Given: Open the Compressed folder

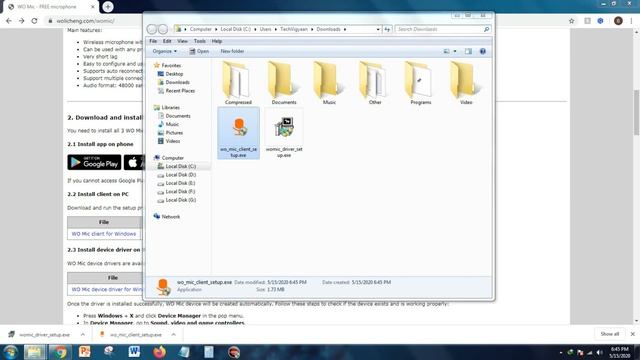Looking at the screenshot, I should [238, 82].
